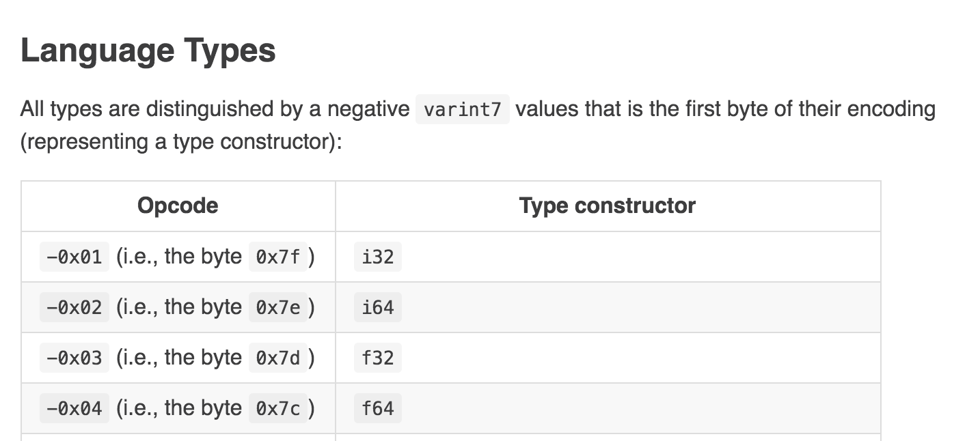Click the 0x7c byte code

278,408
